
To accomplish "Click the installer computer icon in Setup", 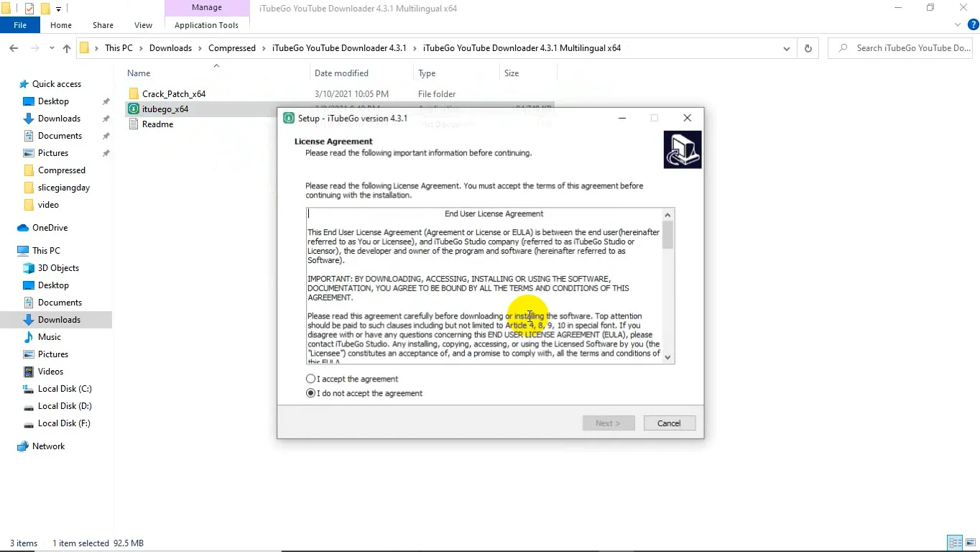I will coord(683,149).
